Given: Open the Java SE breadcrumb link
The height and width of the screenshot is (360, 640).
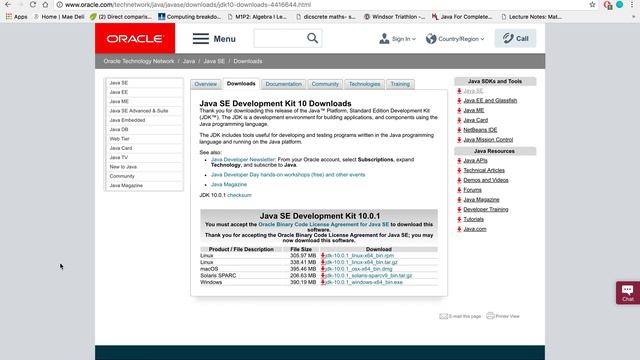Looking at the screenshot, I should [x=214, y=61].
